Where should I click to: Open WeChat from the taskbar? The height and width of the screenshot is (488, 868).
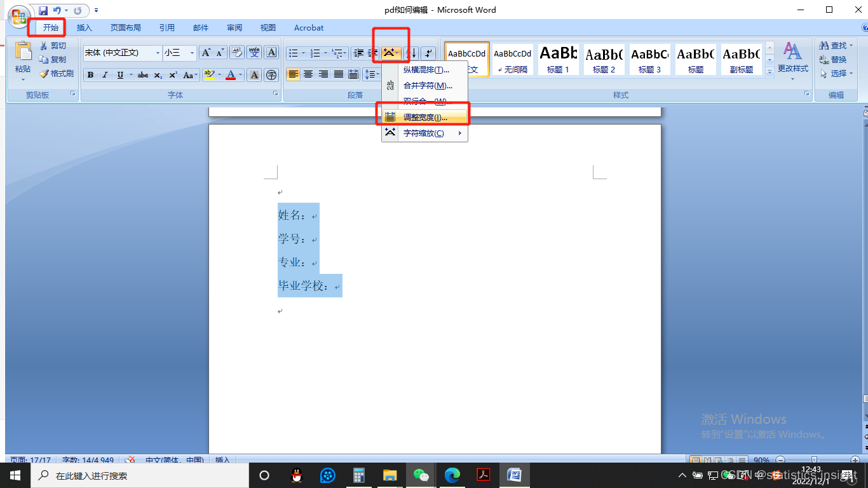pyautogui.click(x=422, y=475)
